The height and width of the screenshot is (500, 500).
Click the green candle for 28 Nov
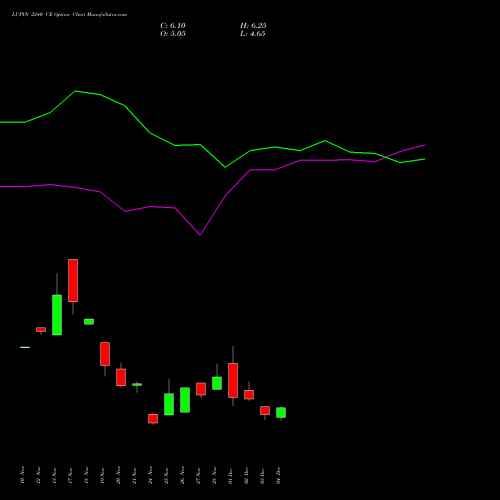click(217, 383)
